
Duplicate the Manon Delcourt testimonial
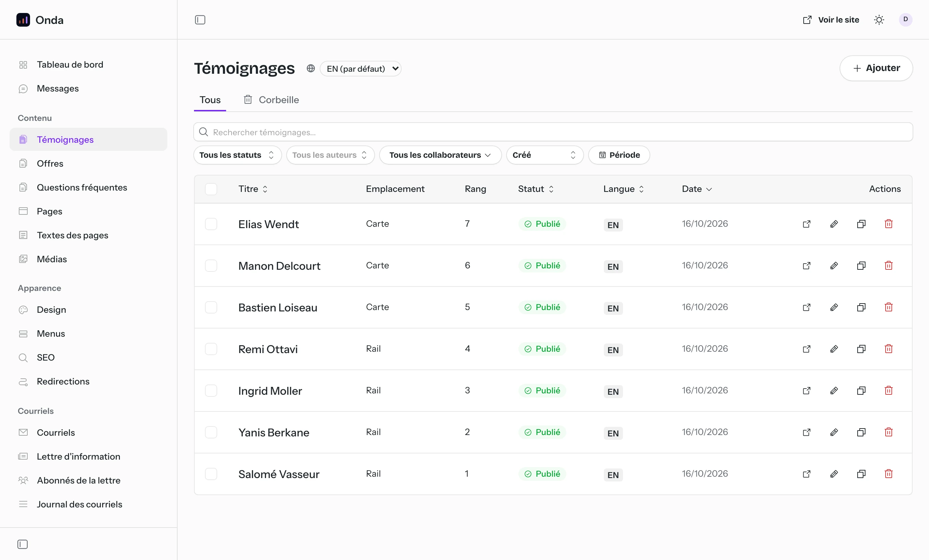click(x=861, y=266)
